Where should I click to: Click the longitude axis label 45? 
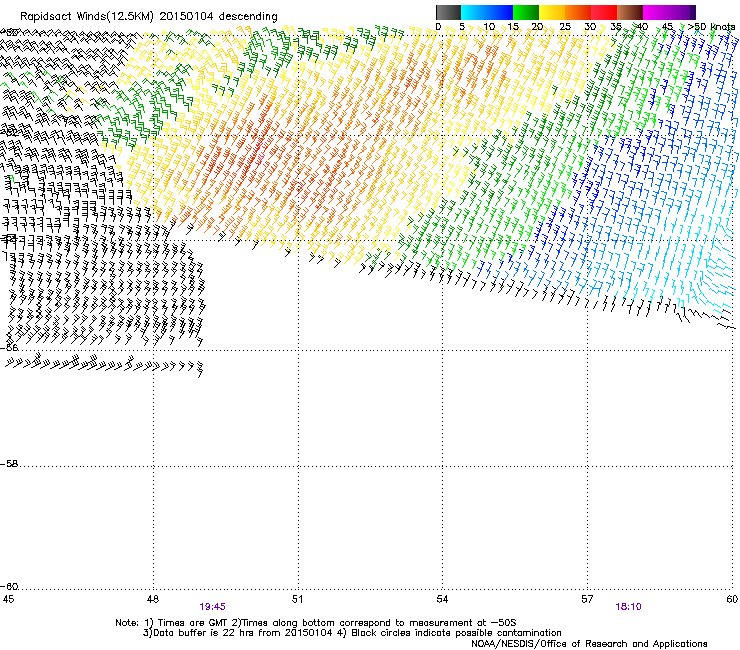[8, 599]
